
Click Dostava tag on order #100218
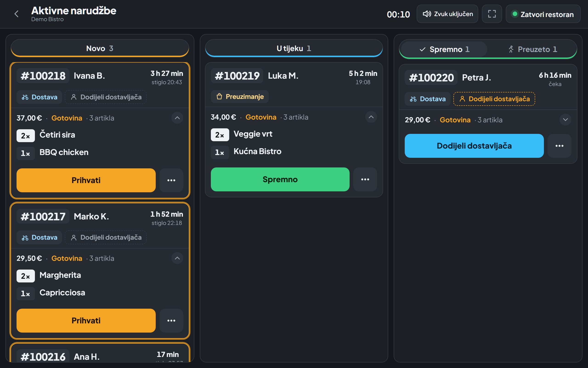tap(39, 97)
